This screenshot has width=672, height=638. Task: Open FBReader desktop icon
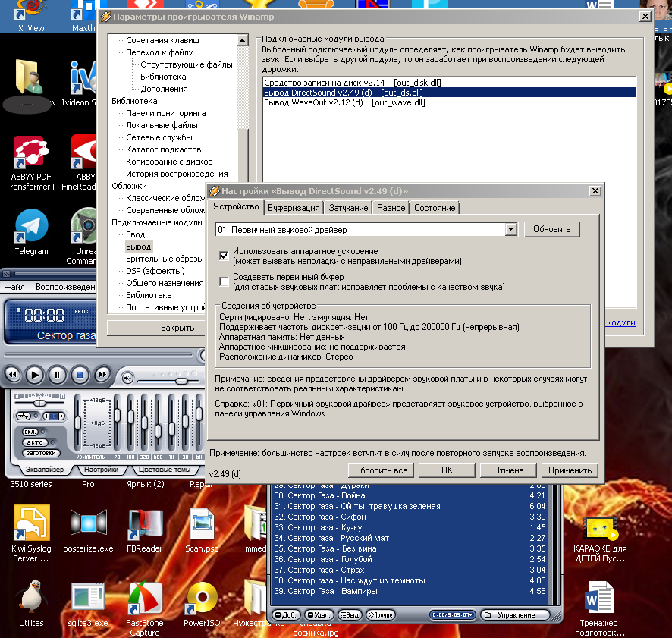[x=144, y=530]
